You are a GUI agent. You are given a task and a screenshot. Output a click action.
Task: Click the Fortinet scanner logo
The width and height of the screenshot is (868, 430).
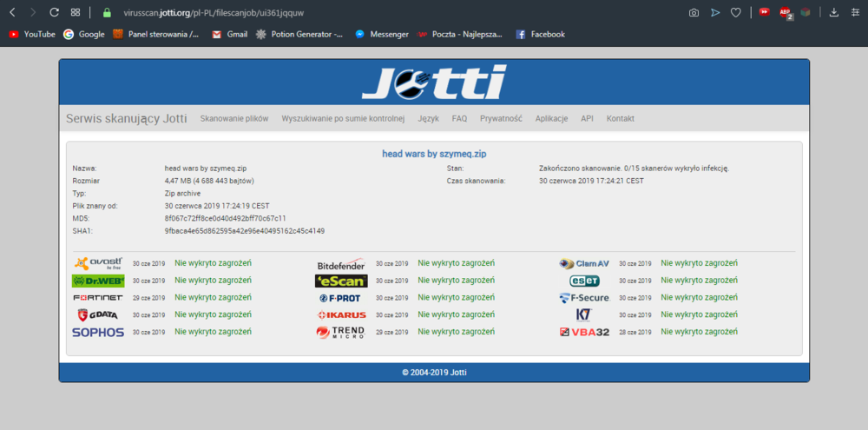pyautogui.click(x=98, y=298)
